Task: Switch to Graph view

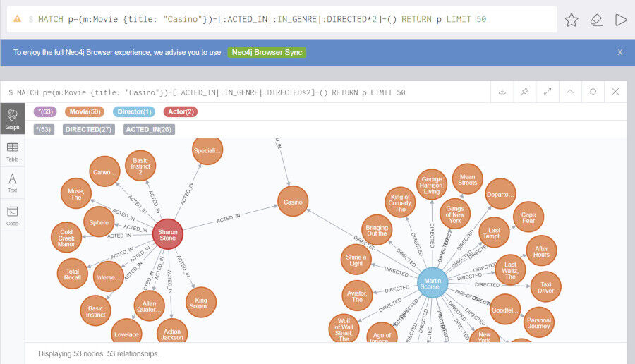Action: click(x=12, y=119)
